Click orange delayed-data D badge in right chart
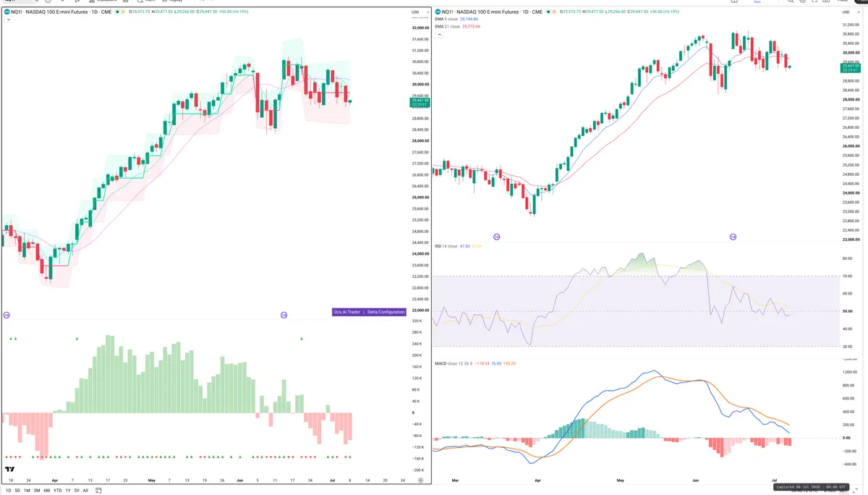 (553, 12)
